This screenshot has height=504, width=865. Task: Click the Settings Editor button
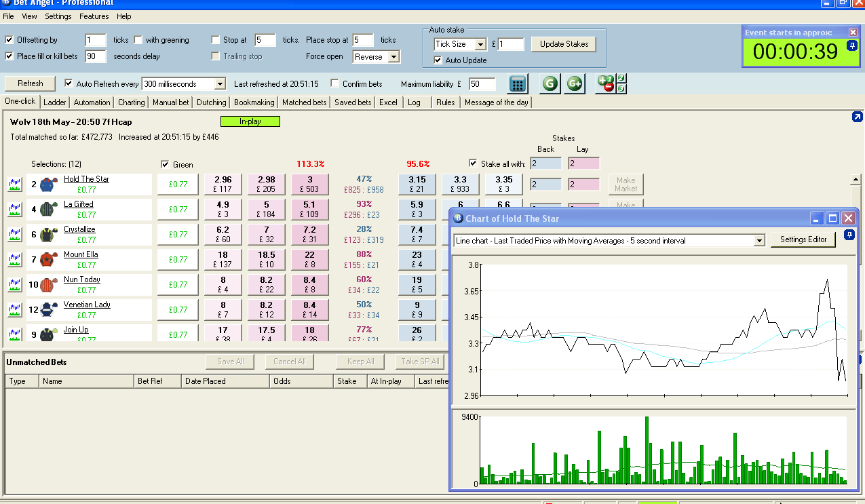pyautogui.click(x=803, y=239)
